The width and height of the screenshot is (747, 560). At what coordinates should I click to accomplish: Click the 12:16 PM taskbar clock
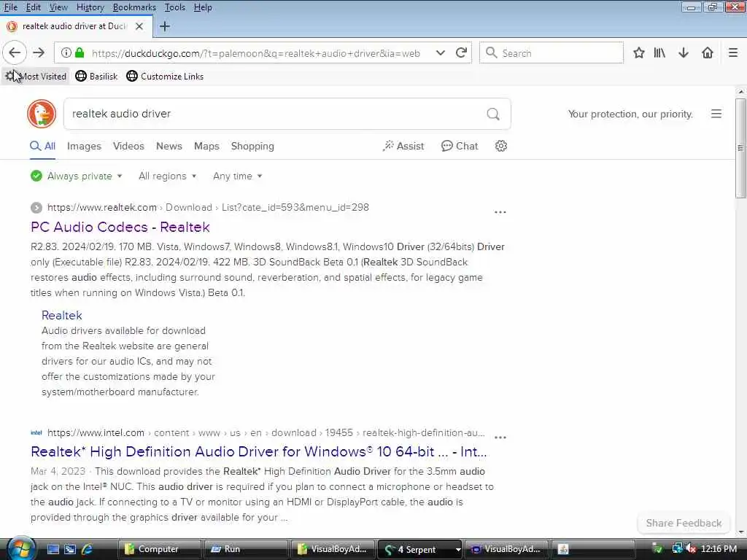coord(719,549)
